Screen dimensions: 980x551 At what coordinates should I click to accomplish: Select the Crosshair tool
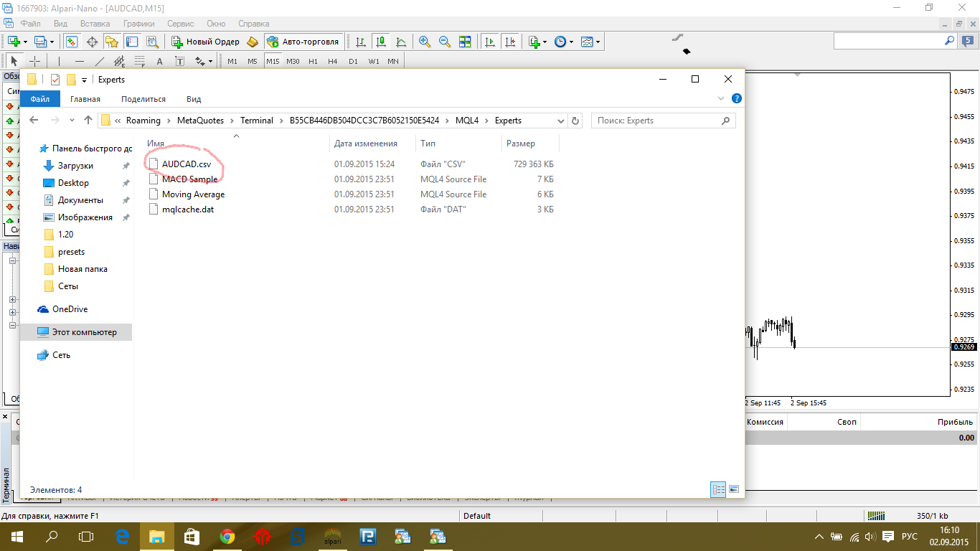[x=34, y=61]
